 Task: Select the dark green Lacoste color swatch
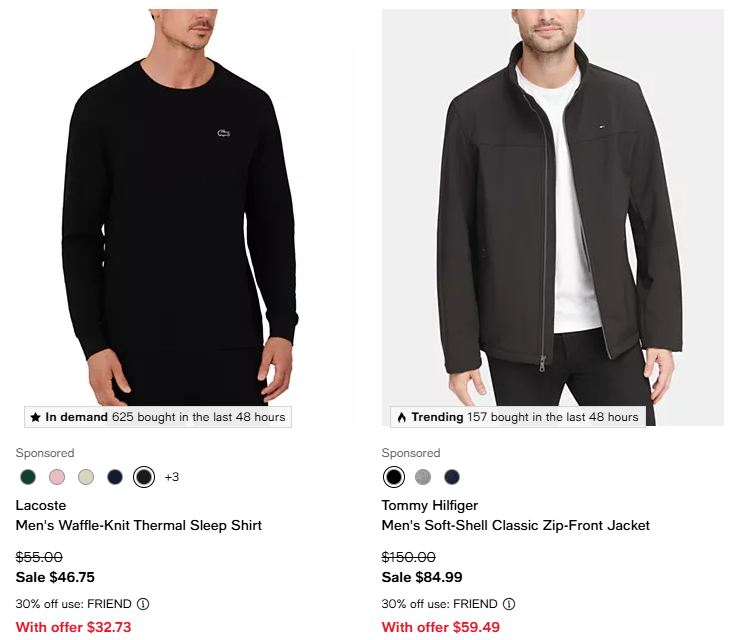click(x=27, y=477)
